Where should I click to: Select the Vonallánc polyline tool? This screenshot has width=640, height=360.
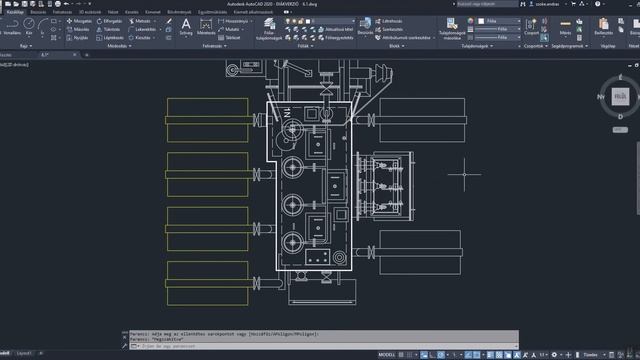[12, 27]
